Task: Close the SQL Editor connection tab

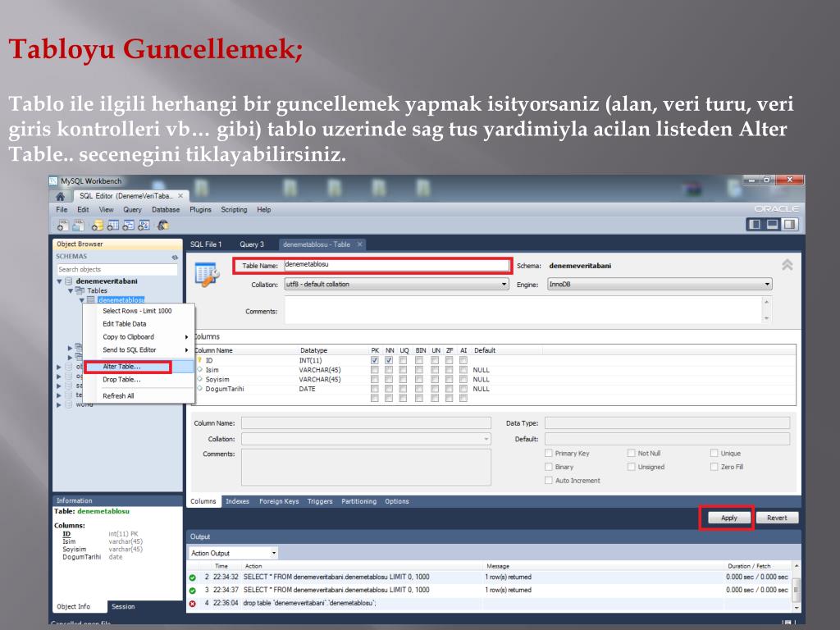Action: click(180, 196)
